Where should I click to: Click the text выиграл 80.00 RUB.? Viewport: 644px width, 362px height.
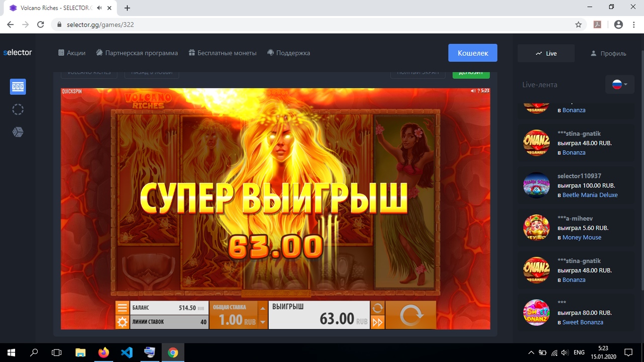click(x=585, y=313)
